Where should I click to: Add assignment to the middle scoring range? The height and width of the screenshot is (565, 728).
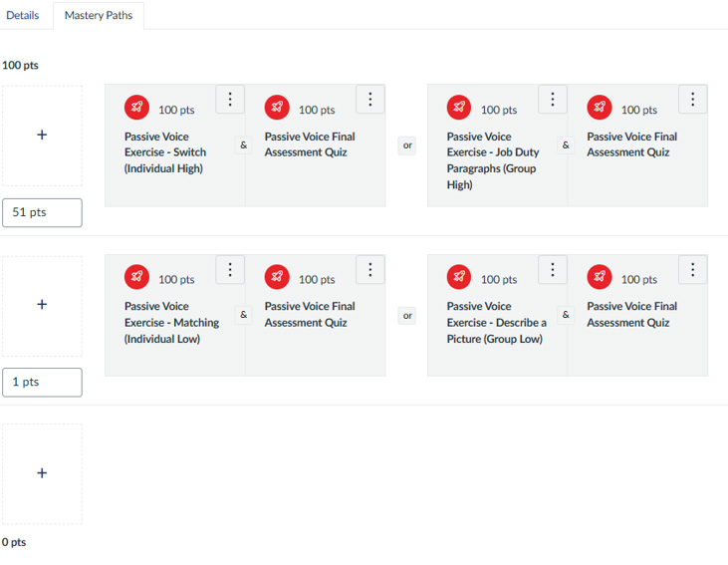pos(42,304)
